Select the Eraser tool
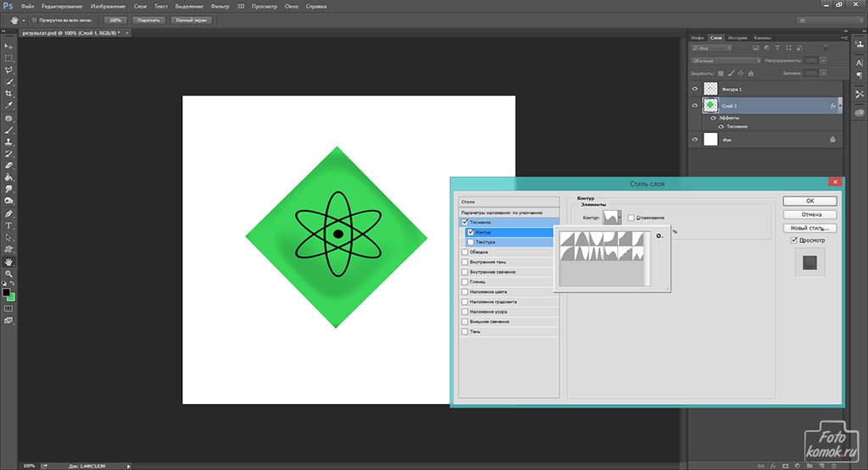The width and height of the screenshot is (868, 470). click(8, 165)
